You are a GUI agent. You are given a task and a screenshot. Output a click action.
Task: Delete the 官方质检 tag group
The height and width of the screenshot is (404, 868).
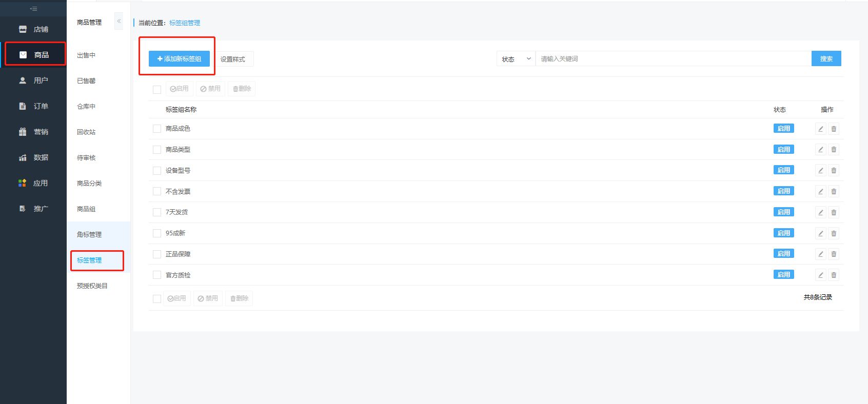point(834,275)
